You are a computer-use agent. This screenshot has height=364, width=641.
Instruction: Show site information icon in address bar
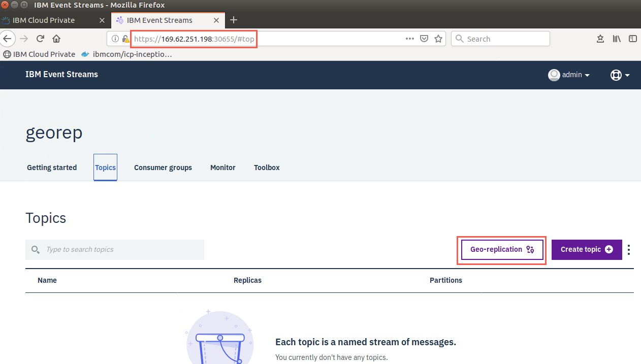coord(115,39)
